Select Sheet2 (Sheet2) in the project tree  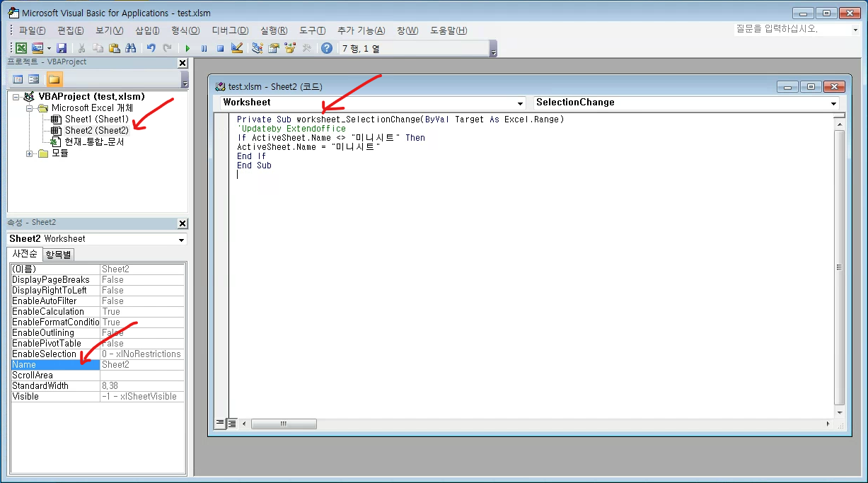click(x=97, y=131)
